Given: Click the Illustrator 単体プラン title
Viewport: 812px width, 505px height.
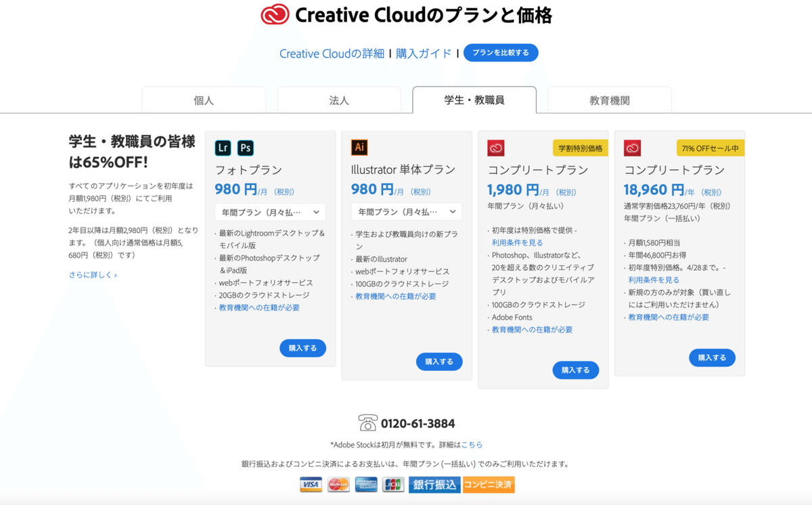Looking at the screenshot, I should (x=403, y=170).
